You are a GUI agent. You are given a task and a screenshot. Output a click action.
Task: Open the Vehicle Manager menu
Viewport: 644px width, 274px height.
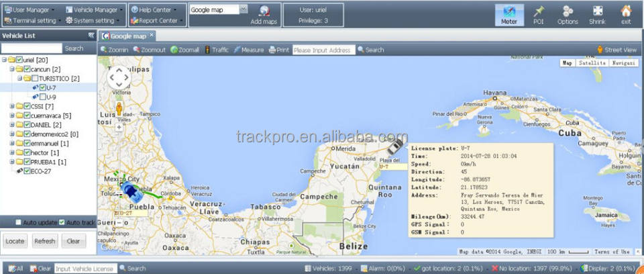95,9
